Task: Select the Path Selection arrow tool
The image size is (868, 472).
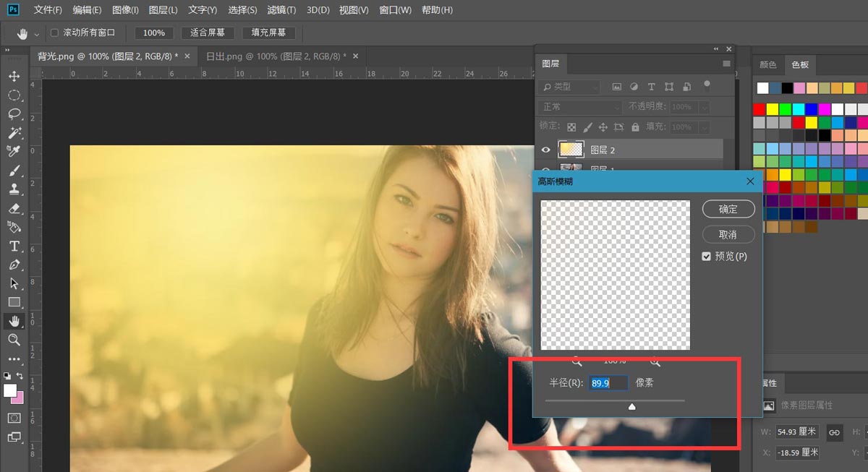Action: click(14, 283)
